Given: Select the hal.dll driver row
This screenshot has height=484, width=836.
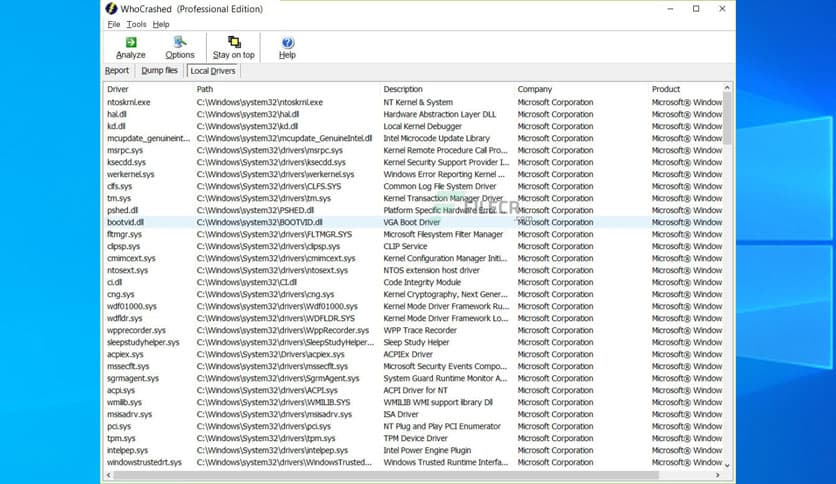Looking at the screenshot, I should coord(414,114).
